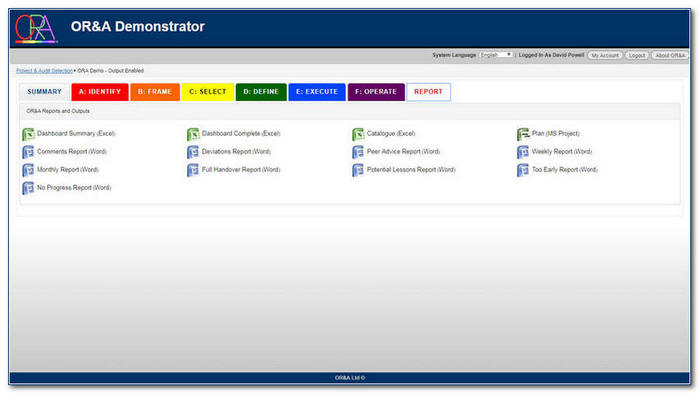Click the Comments Report Word icon

tap(28, 152)
